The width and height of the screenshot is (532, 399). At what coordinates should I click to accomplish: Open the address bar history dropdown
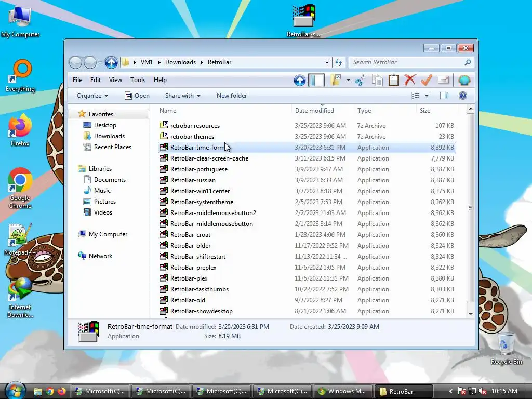point(327,62)
